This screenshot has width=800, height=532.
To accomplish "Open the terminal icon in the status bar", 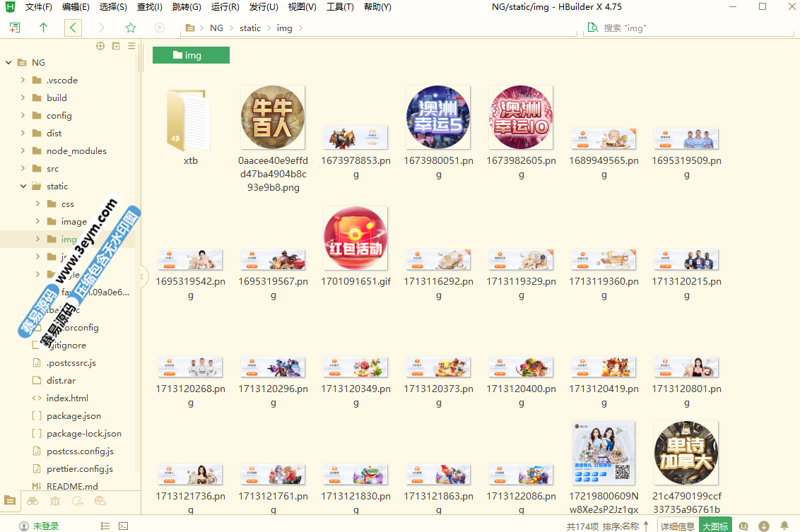I will [x=124, y=526].
